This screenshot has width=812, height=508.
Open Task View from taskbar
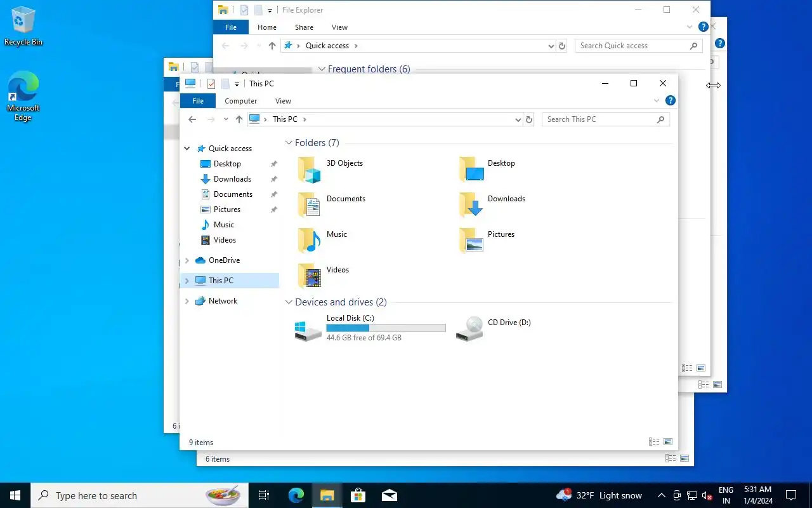(x=264, y=495)
